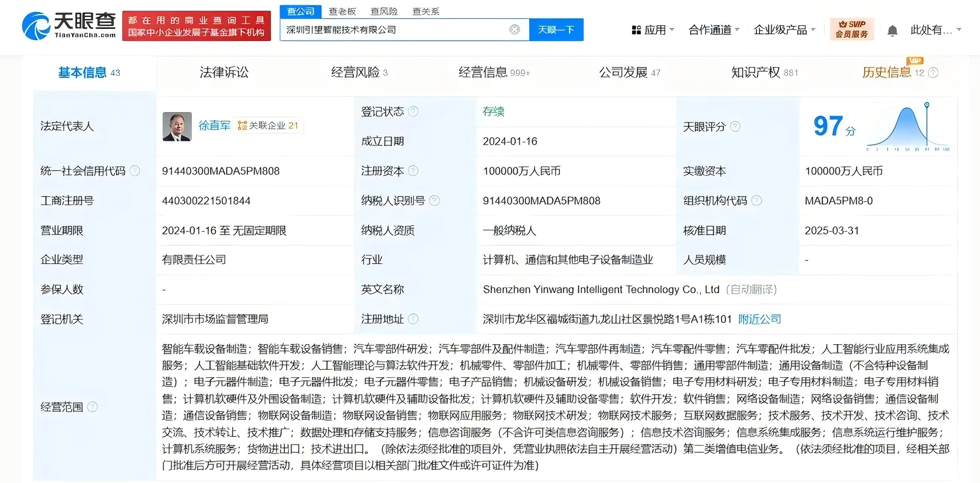Switch to the 经营风险 tab

click(359, 73)
